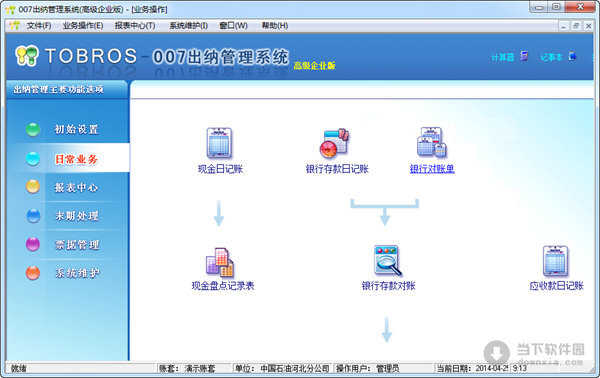Click the 银行存款日记账 label
The width and height of the screenshot is (600, 378).
(x=337, y=169)
